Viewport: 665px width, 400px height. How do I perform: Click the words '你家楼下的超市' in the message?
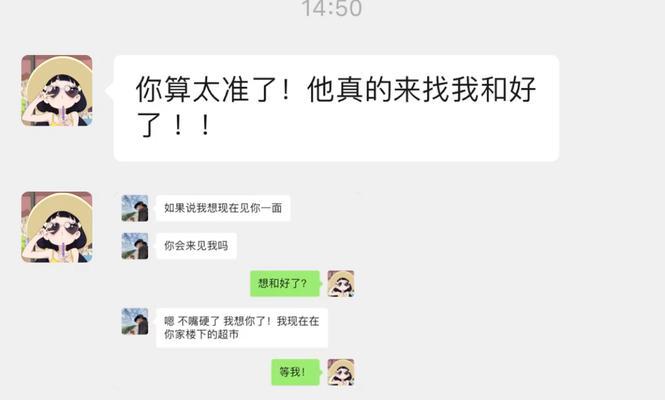point(201,335)
